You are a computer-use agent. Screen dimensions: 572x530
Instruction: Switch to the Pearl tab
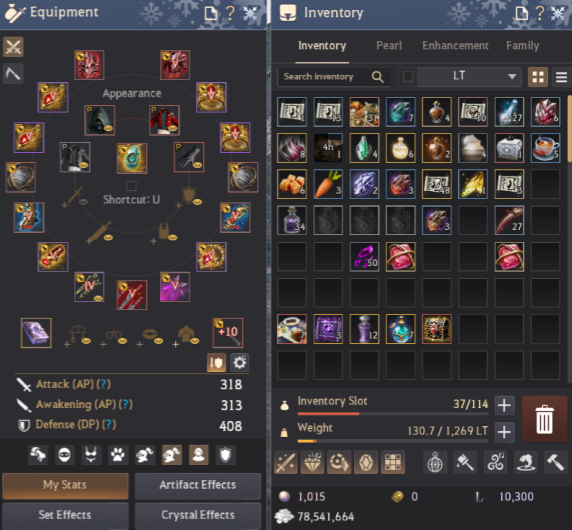click(389, 46)
